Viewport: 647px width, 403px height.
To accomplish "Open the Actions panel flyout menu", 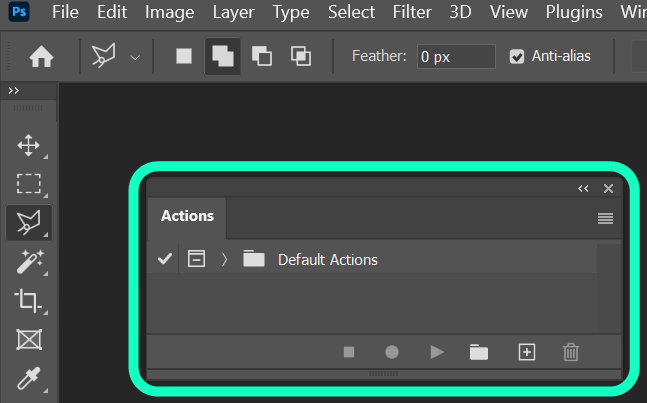I will click(605, 218).
